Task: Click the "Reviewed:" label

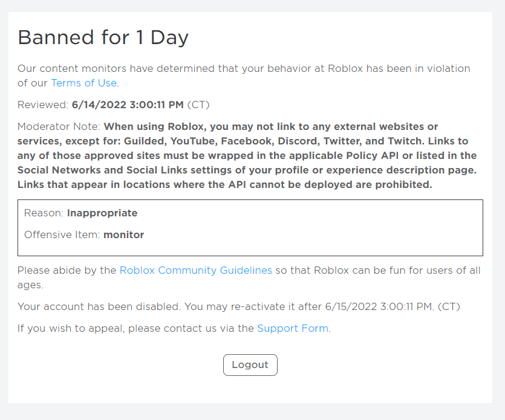Action: [43, 105]
